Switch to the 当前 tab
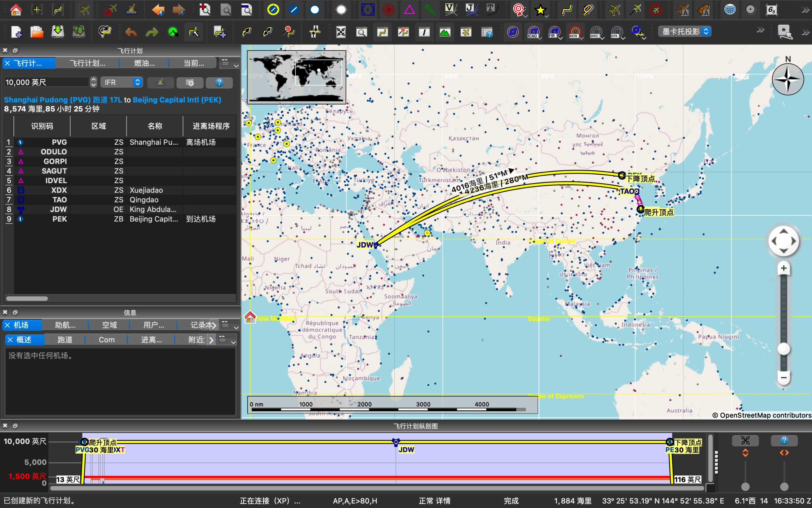The width and height of the screenshot is (812, 508). [x=193, y=63]
